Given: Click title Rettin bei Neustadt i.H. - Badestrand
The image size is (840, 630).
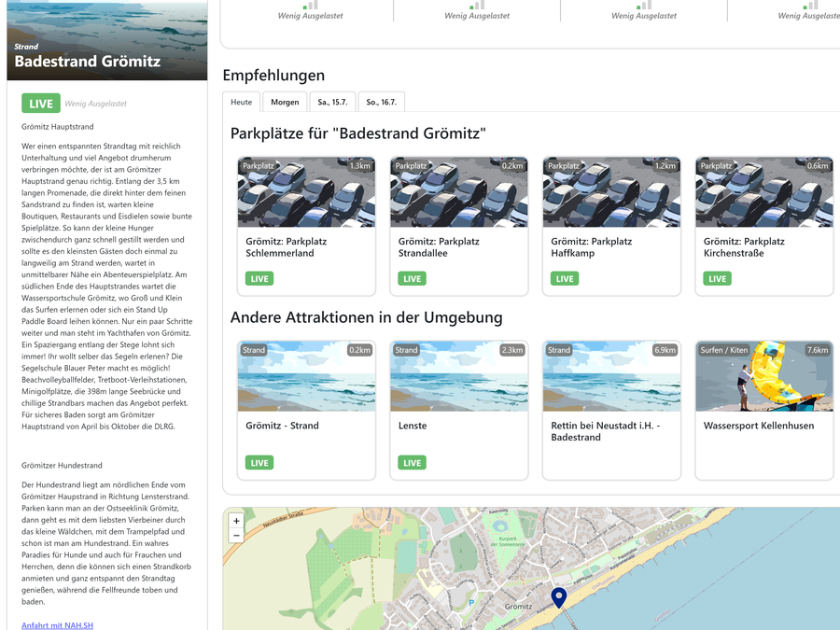Looking at the screenshot, I should (x=606, y=431).
